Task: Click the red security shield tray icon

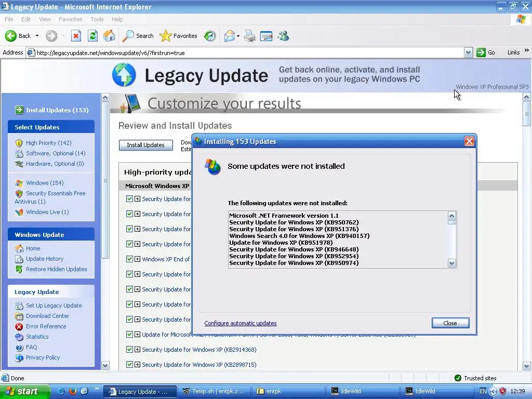Action: pos(503,391)
